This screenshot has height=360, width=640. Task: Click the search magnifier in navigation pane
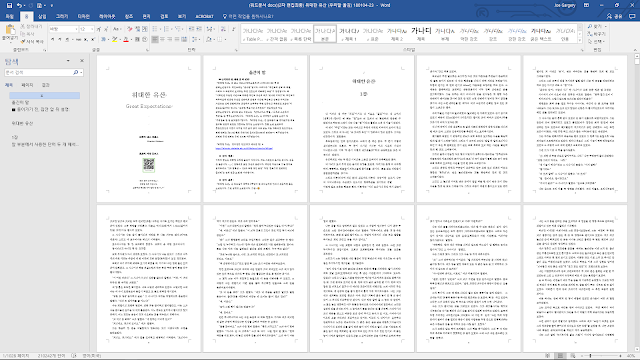coord(76,72)
